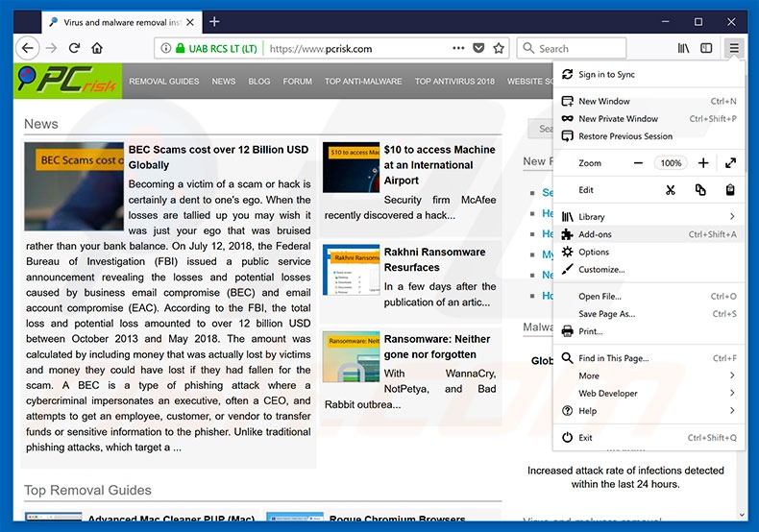
Task: Enter full screen mode via Zoom row arrow
Action: [x=730, y=163]
